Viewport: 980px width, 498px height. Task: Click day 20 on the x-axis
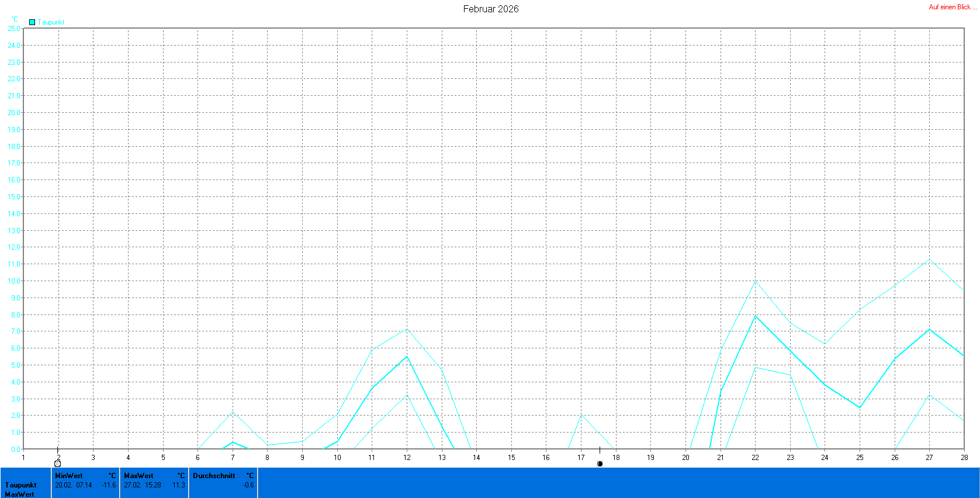[685, 458]
